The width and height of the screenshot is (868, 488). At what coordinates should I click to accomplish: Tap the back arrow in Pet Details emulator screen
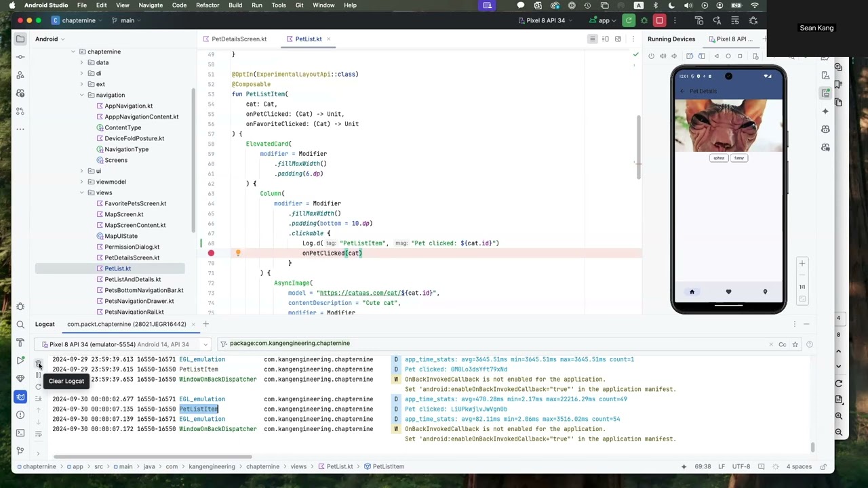pos(683,91)
